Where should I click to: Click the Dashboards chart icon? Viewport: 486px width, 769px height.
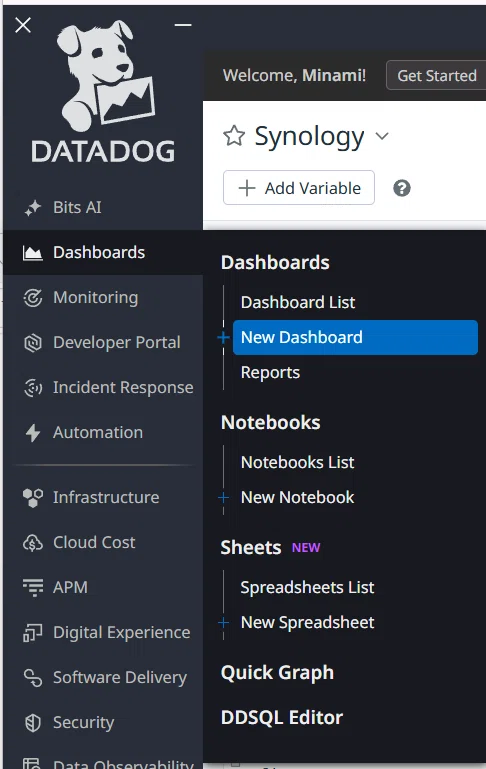coord(33,253)
